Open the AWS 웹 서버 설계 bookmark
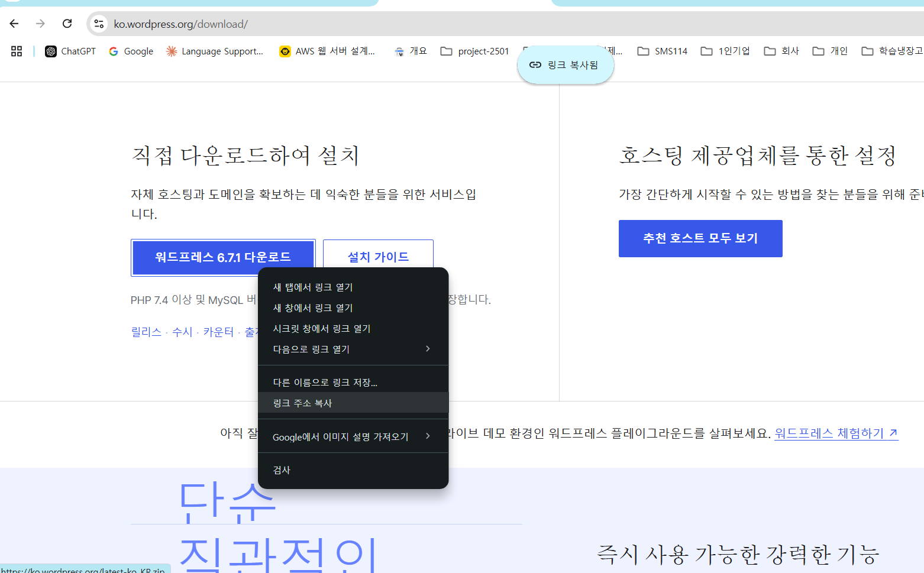Image resolution: width=924 pixels, height=573 pixels. pos(327,51)
